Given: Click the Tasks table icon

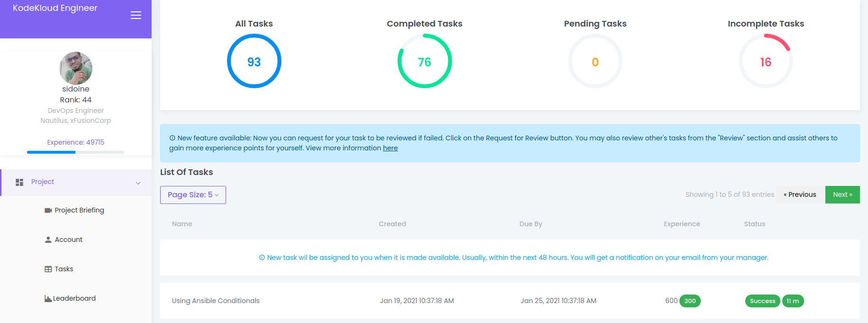Looking at the screenshot, I should [48, 269].
